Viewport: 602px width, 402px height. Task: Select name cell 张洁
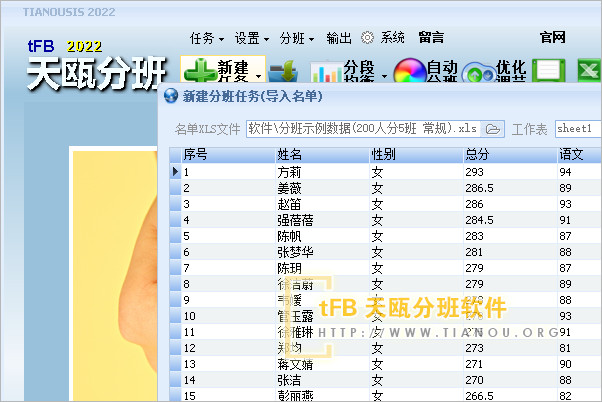tap(322, 380)
